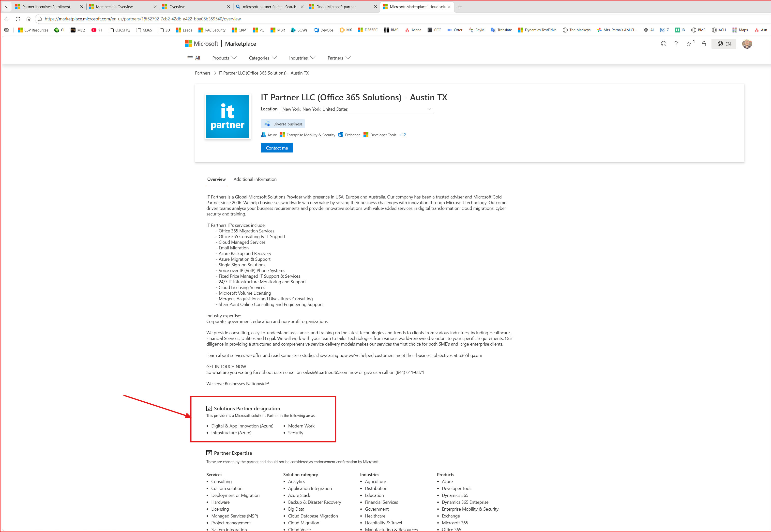Open PAC Security bookmark
The image size is (771, 532).
tap(212, 30)
